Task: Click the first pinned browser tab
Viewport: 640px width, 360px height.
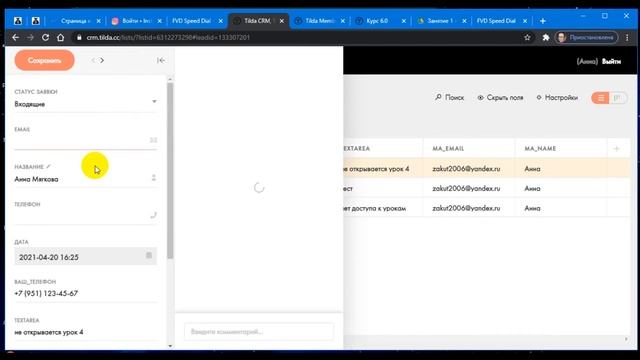Action: (x=18, y=21)
